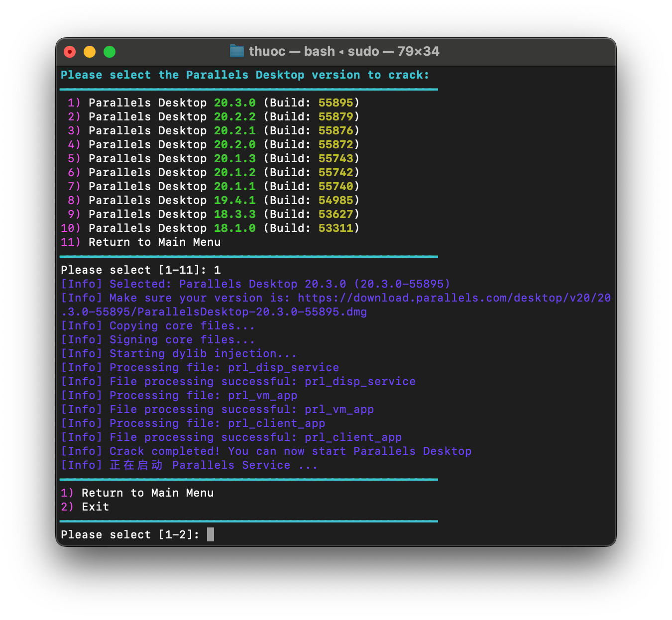Image resolution: width=672 pixels, height=620 pixels.
Task: Click the 'Please select [1-11]: 1' line
Action: pos(141,270)
